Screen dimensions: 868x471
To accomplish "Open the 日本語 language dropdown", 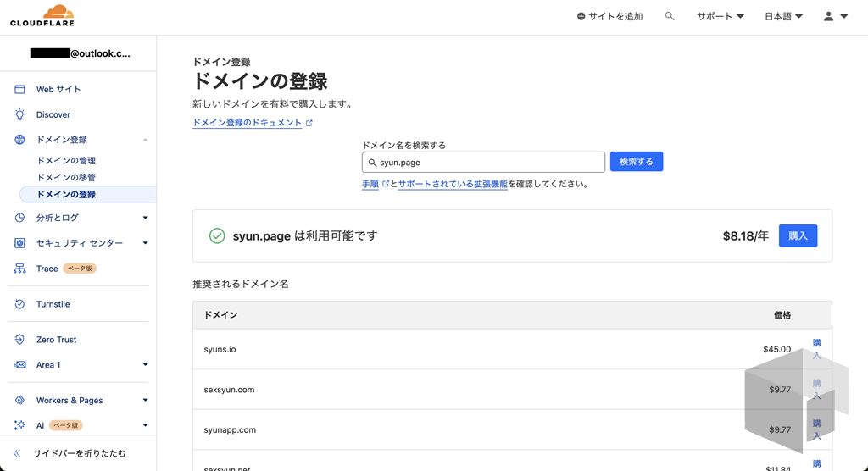I will click(x=783, y=17).
